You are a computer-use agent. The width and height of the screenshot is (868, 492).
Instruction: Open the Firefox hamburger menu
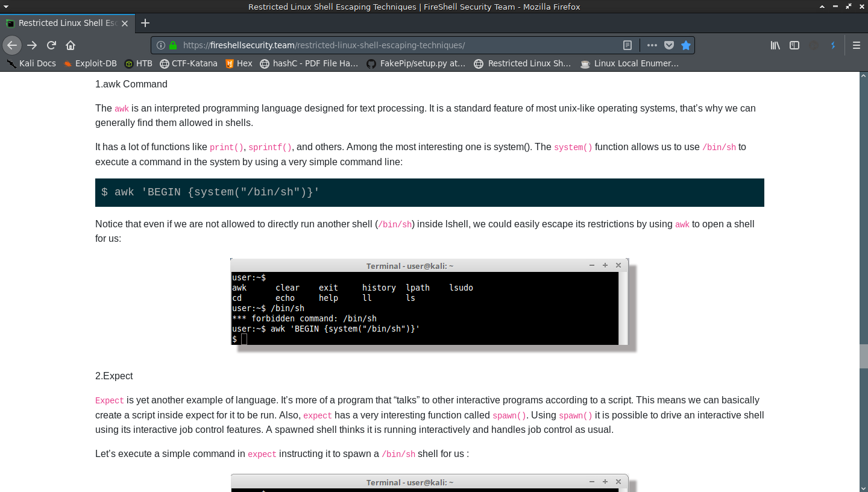click(x=856, y=45)
